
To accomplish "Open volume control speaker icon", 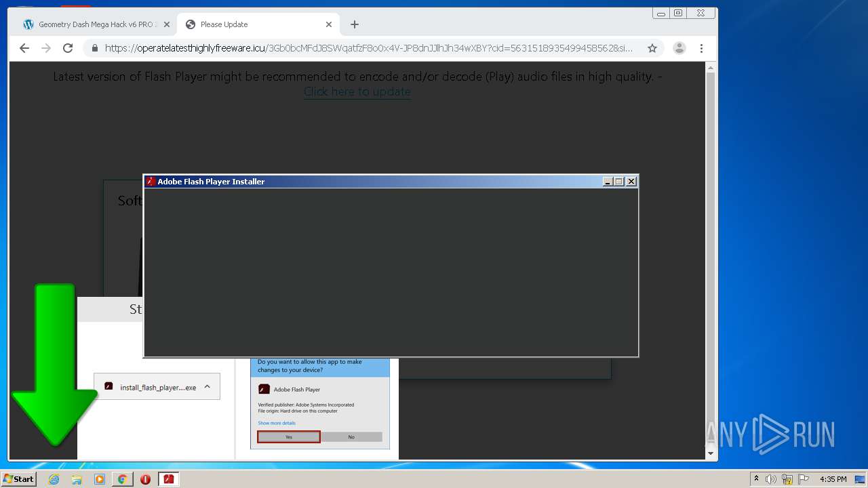I will click(771, 479).
